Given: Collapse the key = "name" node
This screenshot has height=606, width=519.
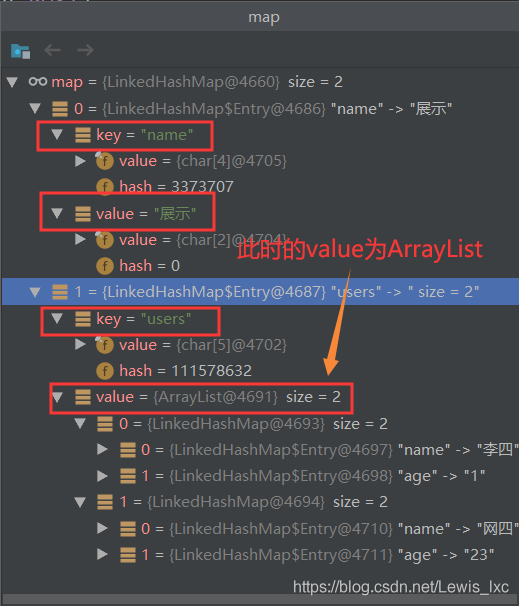Looking at the screenshot, I should 57,134.
